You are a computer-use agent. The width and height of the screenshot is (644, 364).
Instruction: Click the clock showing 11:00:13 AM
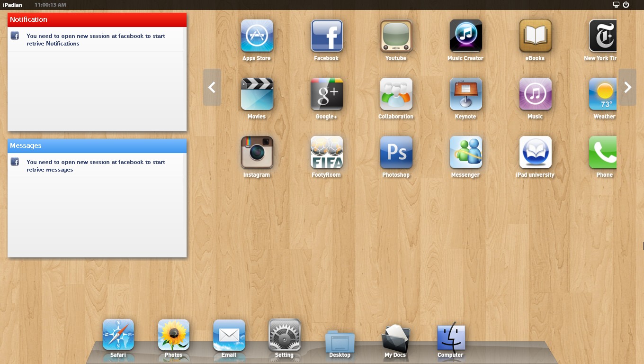tap(50, 5)
